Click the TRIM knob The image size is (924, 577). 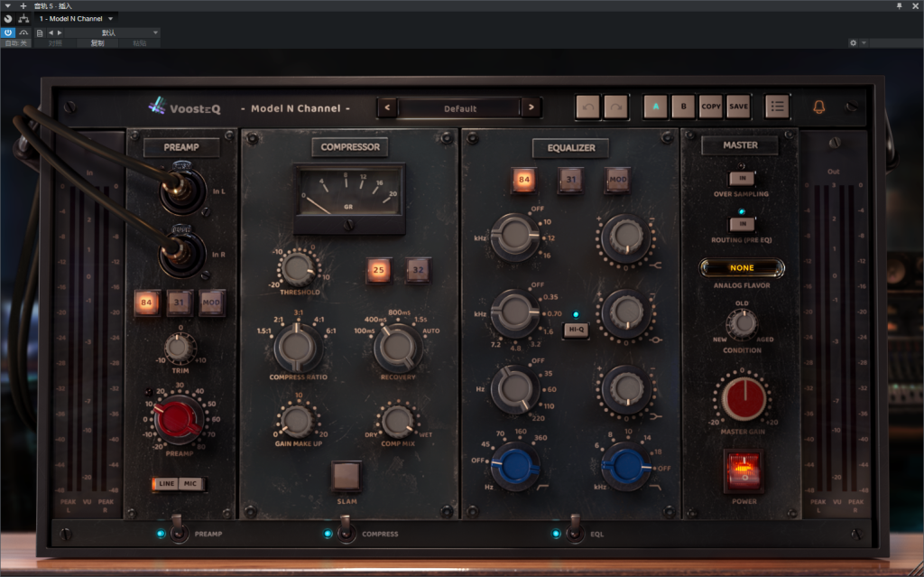[x=180, y=348]
